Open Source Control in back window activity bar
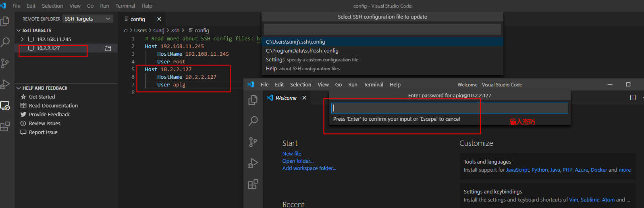The width and height of the screenshot is (644, 208). [5, 63]
